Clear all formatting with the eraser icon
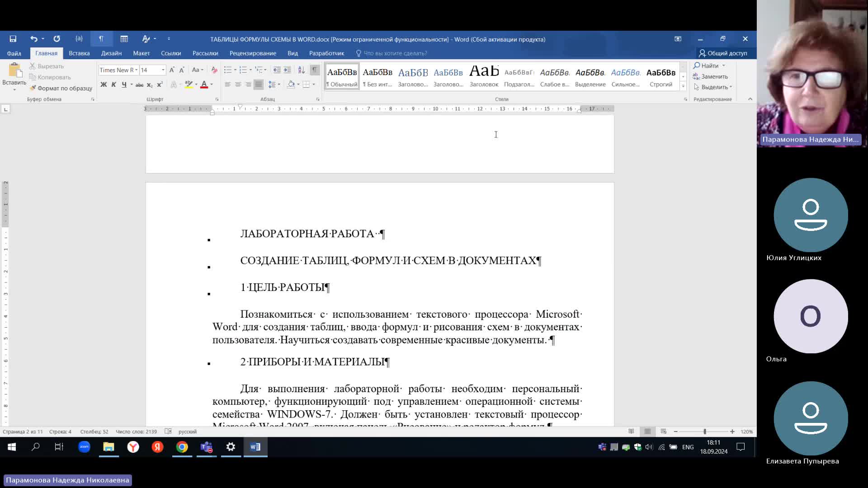 (214, 70)
